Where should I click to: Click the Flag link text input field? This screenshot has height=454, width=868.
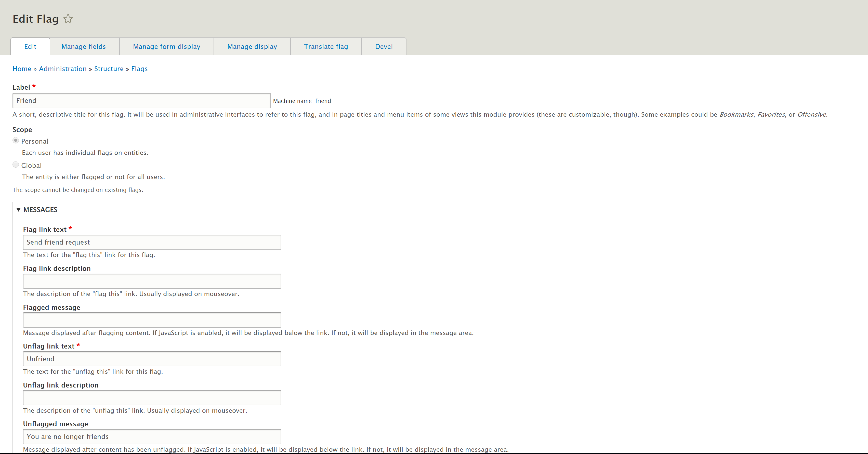pyautogui.click(x=152, y=242)
